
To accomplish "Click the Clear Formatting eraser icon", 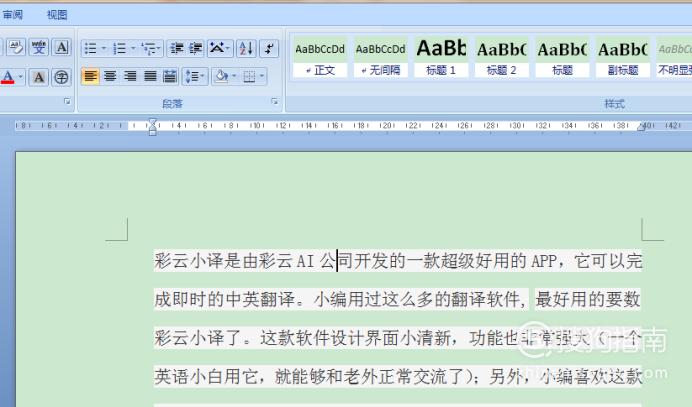I will 16,47.
